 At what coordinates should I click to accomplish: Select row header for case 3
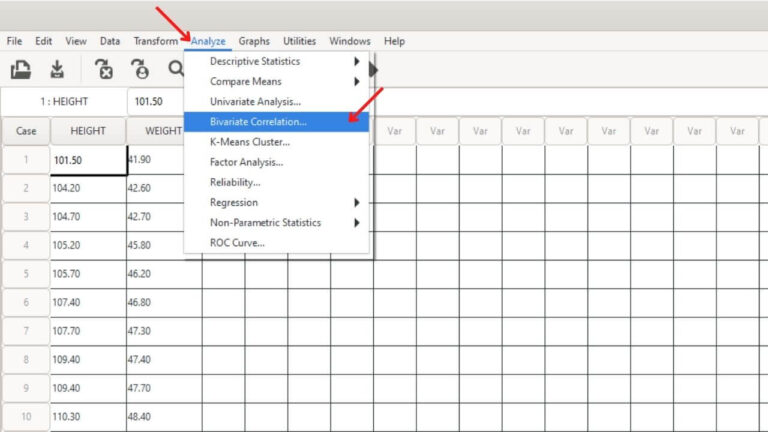(x=26, y=216)
